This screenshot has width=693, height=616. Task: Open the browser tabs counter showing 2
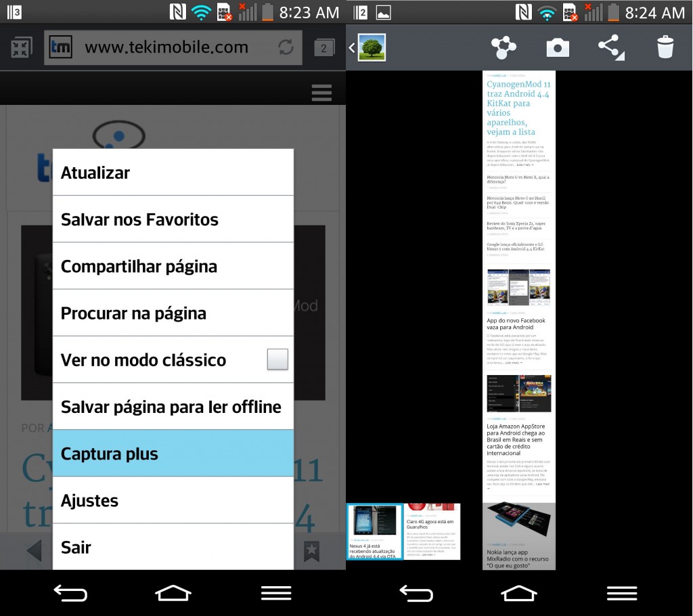(x=324, y=48)
